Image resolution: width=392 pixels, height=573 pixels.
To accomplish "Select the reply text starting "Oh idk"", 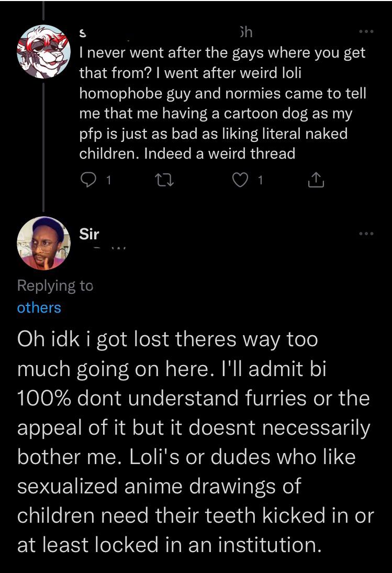I will pos(195,443).
